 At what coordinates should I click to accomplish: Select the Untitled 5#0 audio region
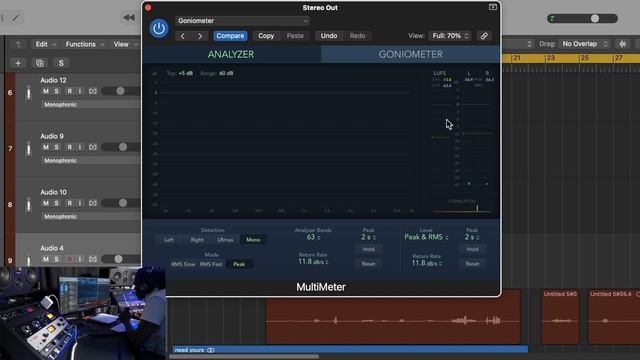(x=560, y=317)
